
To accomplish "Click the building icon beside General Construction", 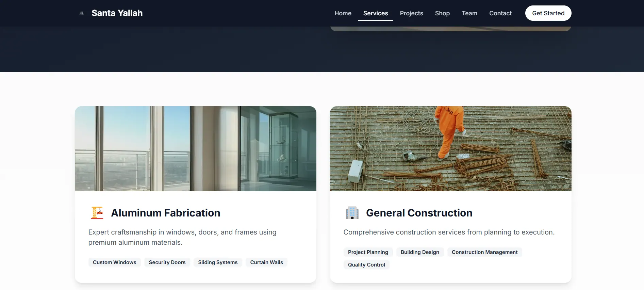I will 352,213.
